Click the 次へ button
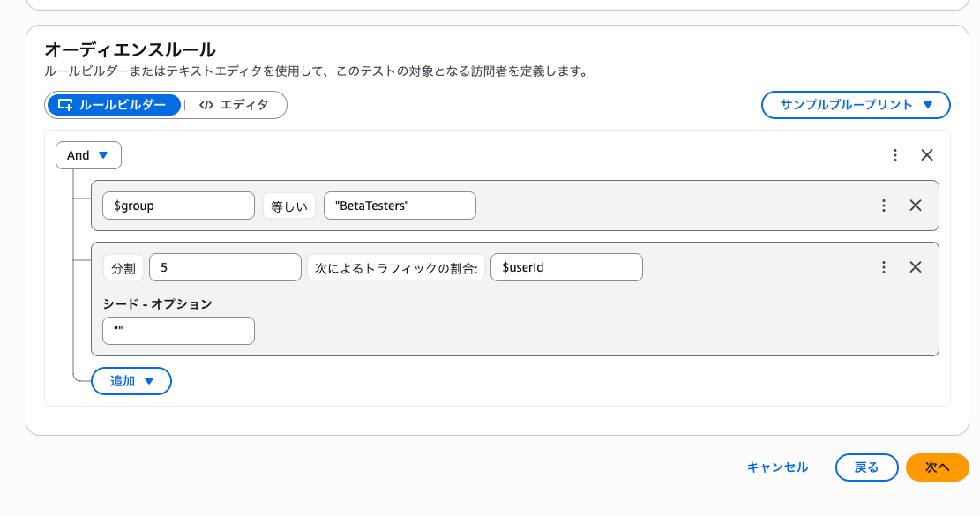The image size is (980, 516). [938, 467]
